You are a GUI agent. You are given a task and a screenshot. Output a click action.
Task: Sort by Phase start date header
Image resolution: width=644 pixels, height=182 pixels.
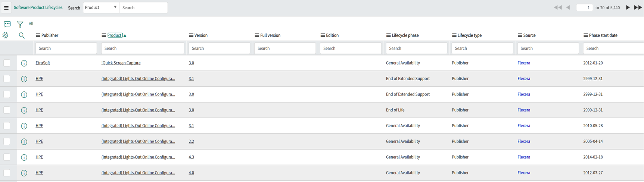click(603, 35)
